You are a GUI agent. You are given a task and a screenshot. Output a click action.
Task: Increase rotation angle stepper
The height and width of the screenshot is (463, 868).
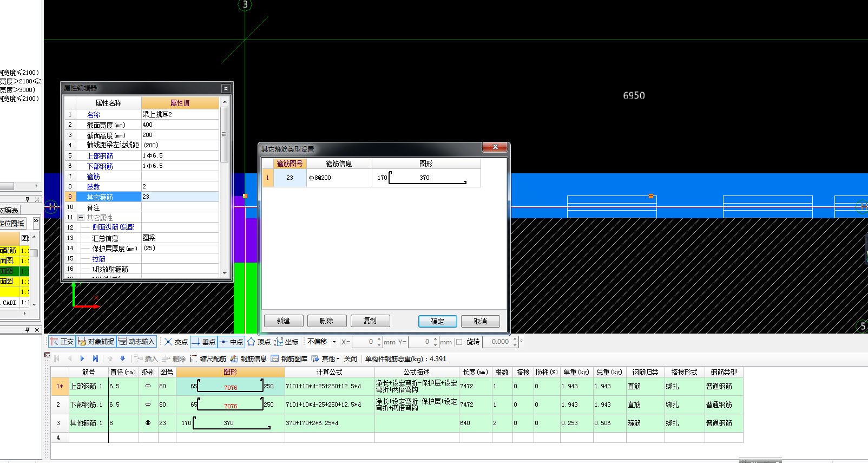click(515, 339)
